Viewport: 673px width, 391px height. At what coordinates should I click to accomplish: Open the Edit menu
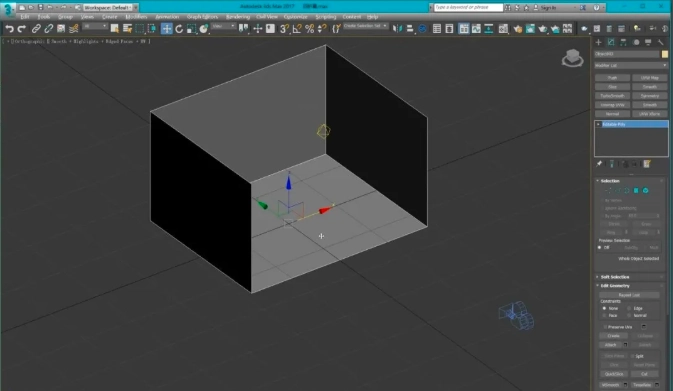(24, 17)
